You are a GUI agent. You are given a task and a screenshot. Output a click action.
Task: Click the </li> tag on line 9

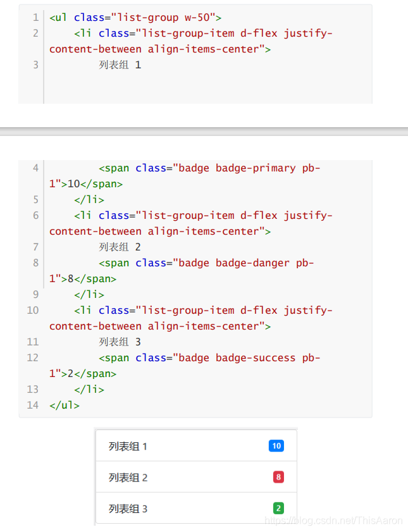pyautogui.click(x=89, y=295)
